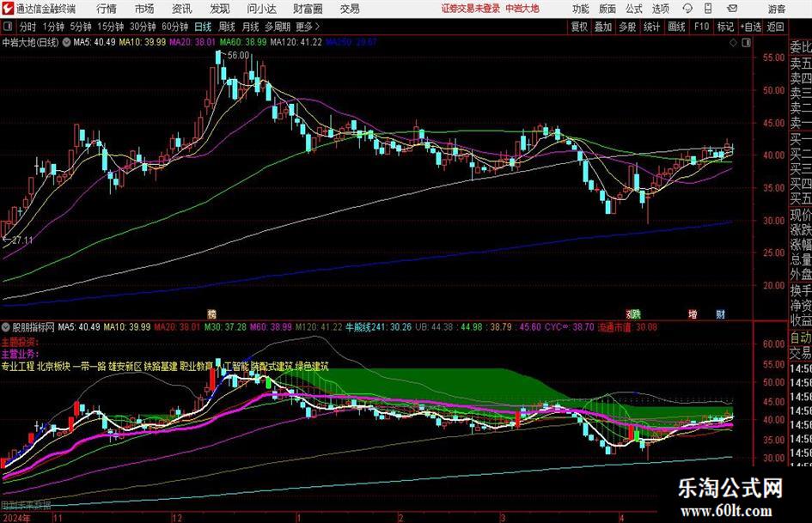Click the 绿色建筑 concept tag
This screenshot has width=812, height=523.
pos(312,367)
